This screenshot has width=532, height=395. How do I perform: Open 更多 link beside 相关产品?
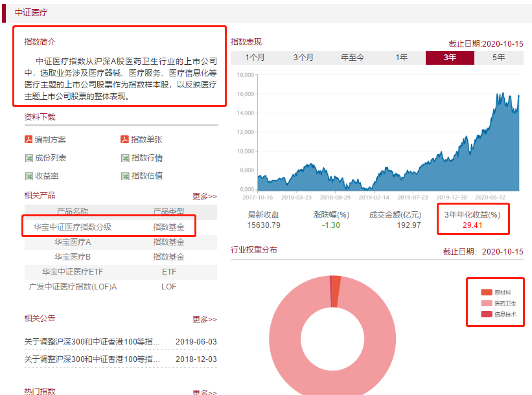204,196
